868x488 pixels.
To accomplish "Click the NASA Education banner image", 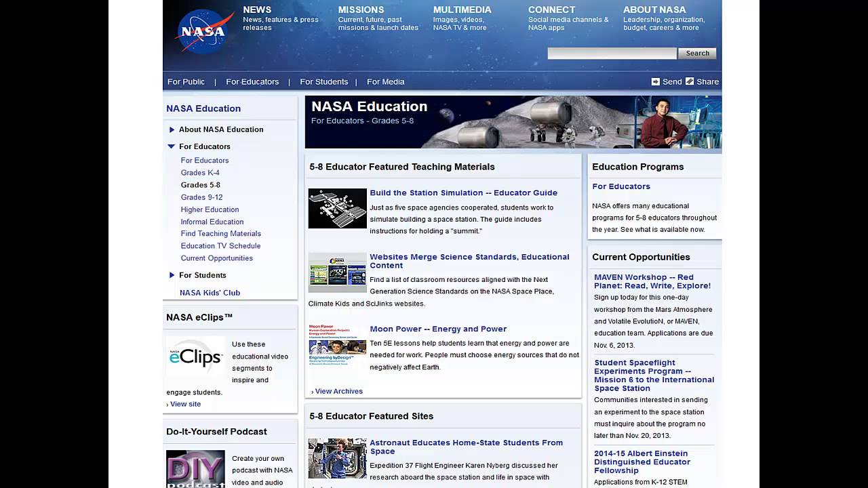I will [x=513, y=122].
